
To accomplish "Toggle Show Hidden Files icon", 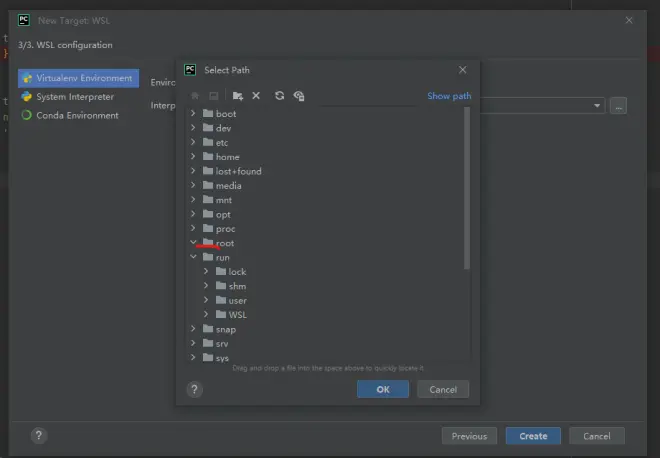I will point(299,96).
